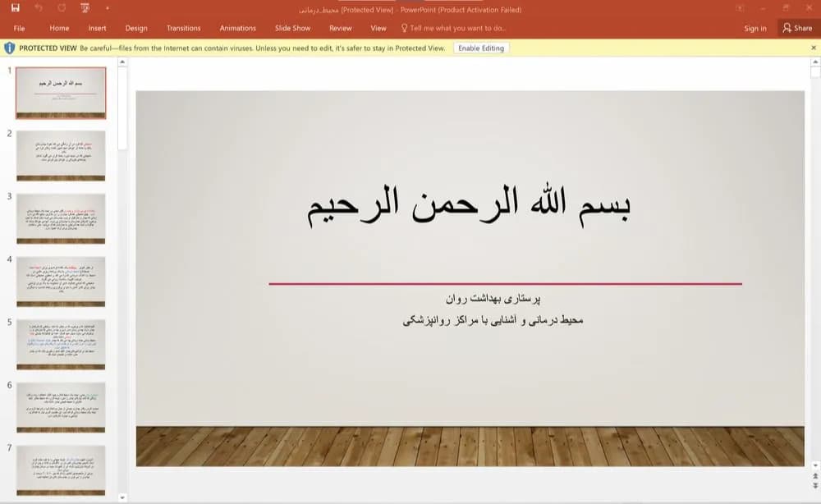Select slide 2 thumbnail
The height and width of the screenshot is (504, 821).
pos(61,155)
